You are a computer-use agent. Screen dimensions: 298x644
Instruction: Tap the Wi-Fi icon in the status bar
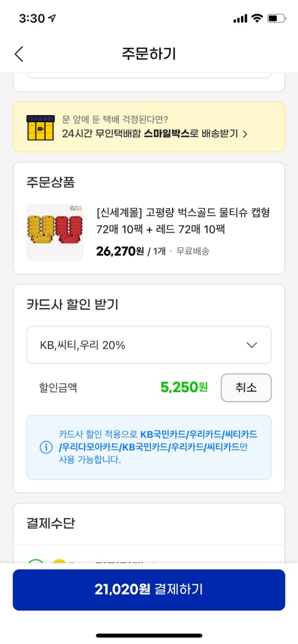click(x=257, y=19)
